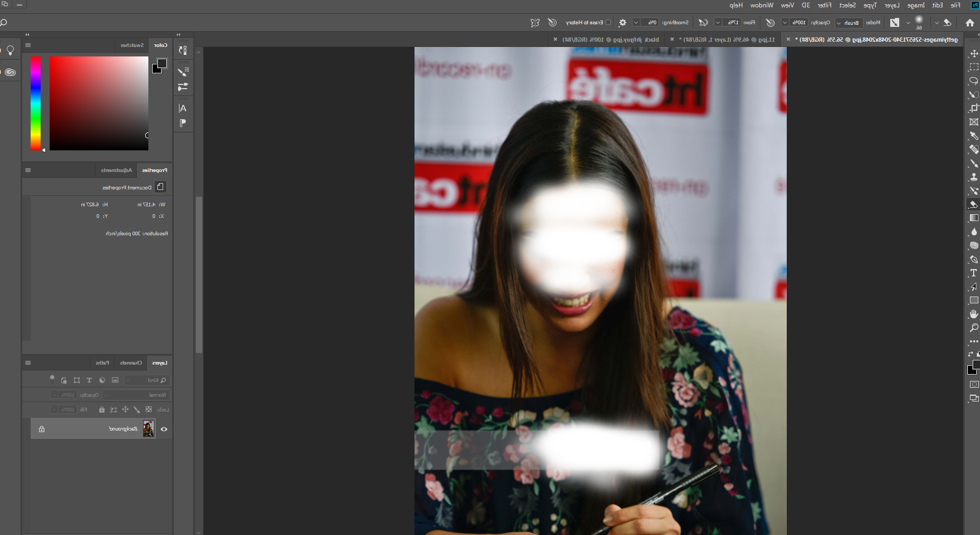Select the Background layer thumbnail
Screen dimensions: 980x535
point(148,429)
